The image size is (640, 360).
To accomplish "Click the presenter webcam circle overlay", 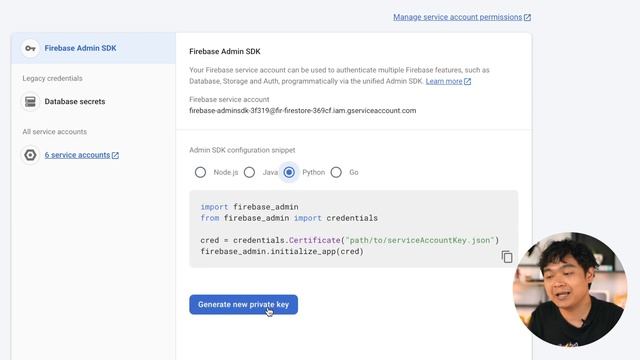I will pyautogui.click(x=570, y=289).
